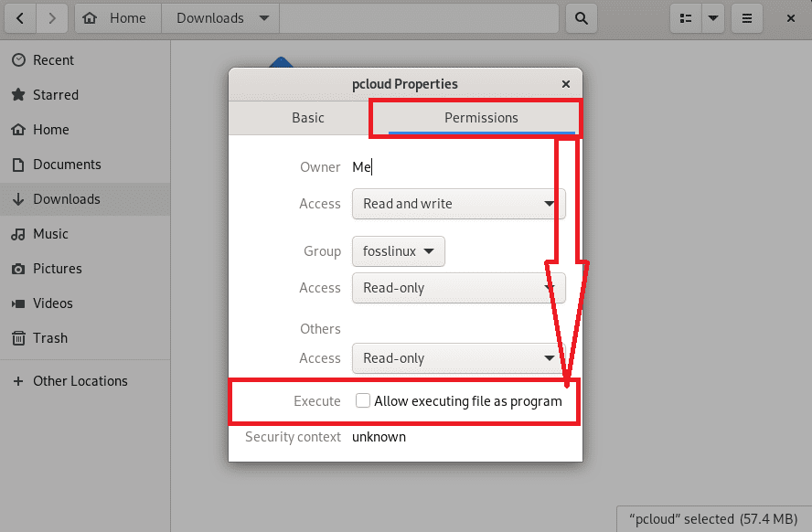Open the view options dropdown arrow
The width and height of the screenshot is (812, 532).
(713, 18)
